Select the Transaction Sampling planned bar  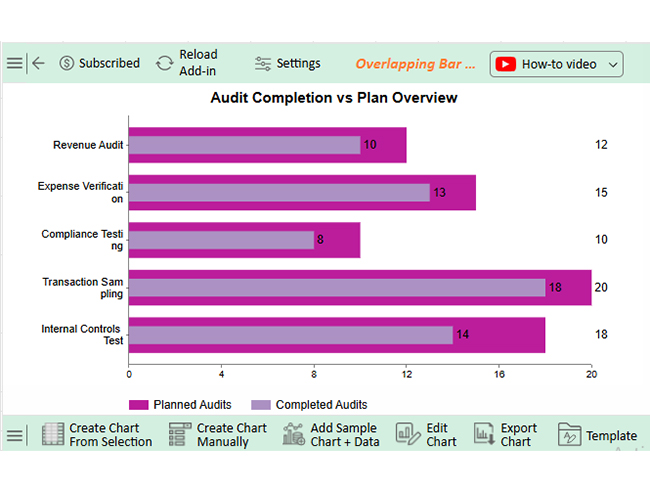[570, 275]
